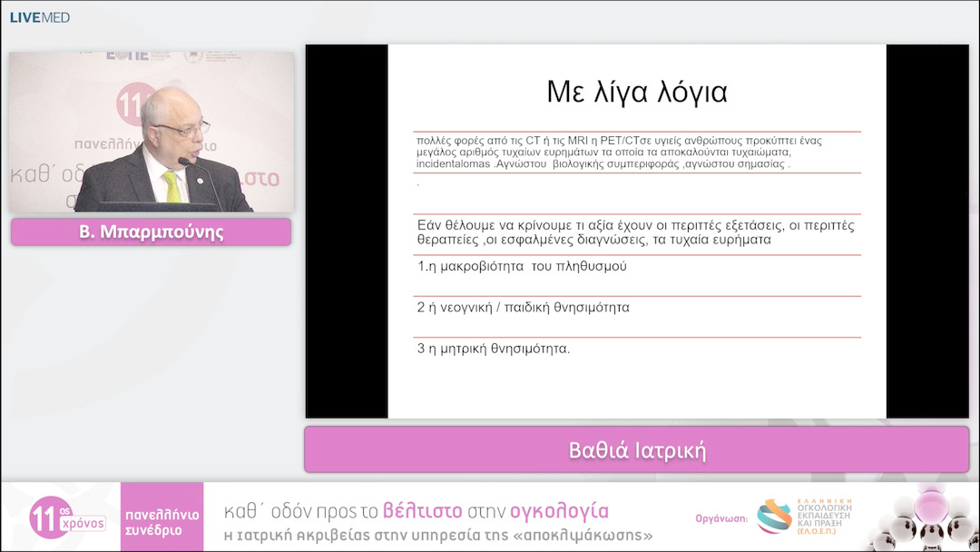Click the Βαθιά Ιατρική title bar
Image resolution: width=980 pixels, height=552 pixels.
pos(636,450)
